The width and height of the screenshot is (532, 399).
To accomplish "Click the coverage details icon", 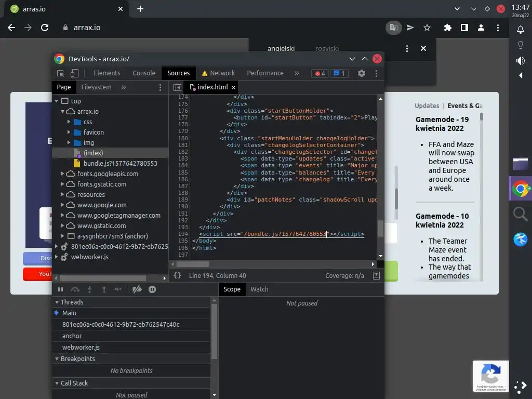I will (376, 275).
